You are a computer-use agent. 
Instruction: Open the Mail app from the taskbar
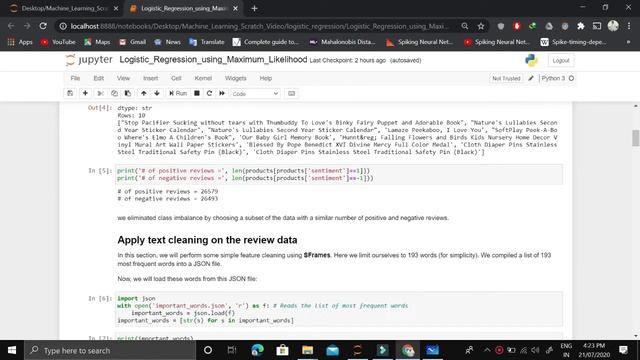(332, 350)
